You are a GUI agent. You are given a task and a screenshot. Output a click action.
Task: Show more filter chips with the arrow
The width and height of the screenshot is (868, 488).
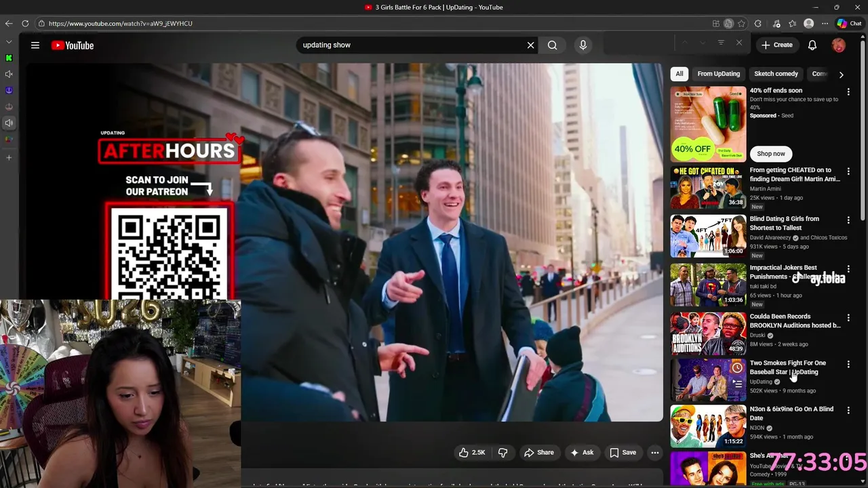841,75
